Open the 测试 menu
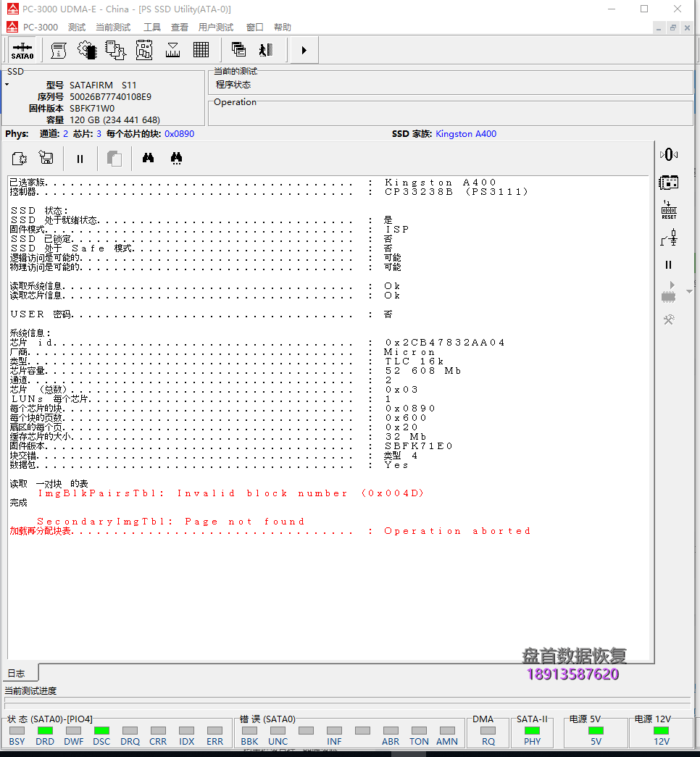Image resolution: width=700 pixels, height=757 pixels. tap(76, 27)
